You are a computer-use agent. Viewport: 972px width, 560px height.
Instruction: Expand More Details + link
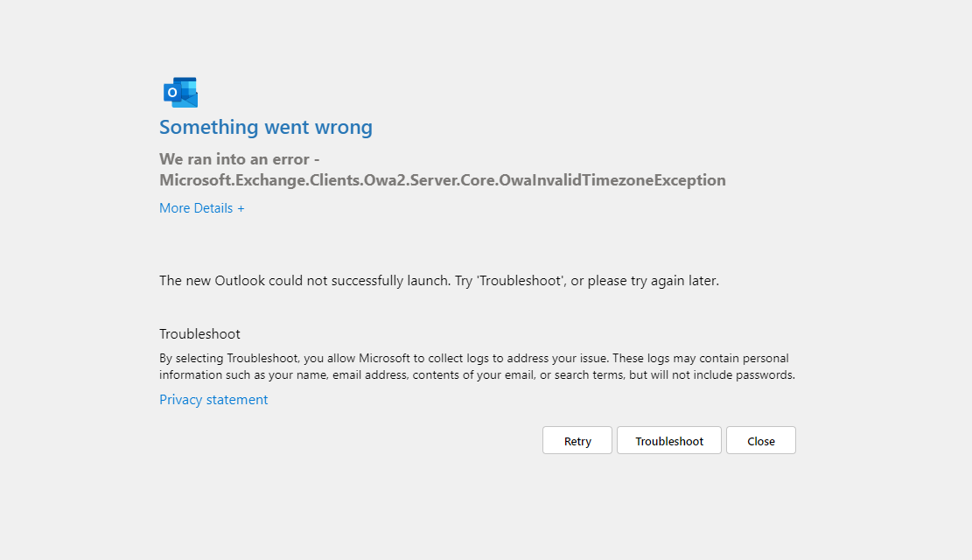201,208
